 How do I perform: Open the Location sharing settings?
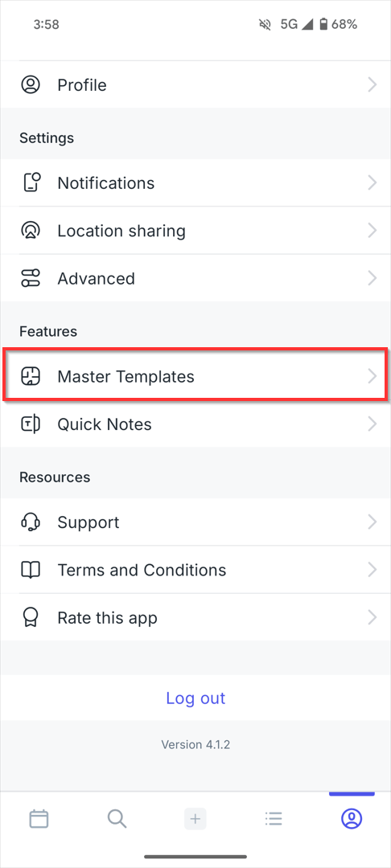point(195,231)
